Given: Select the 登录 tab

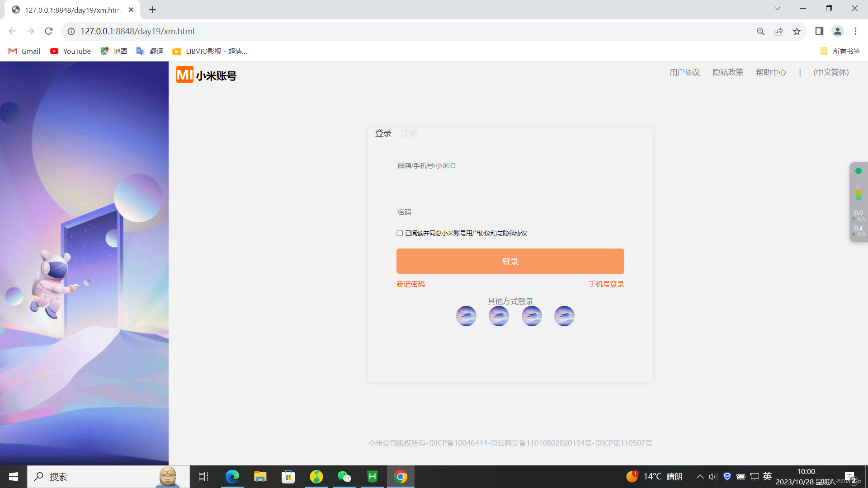Looking at the screenshot, I should coord(383,133).
